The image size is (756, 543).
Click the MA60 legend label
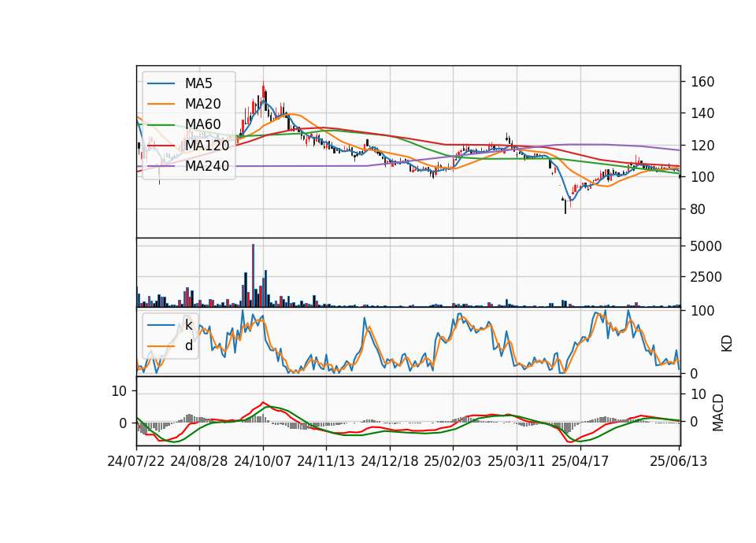[x=202, y=125]
